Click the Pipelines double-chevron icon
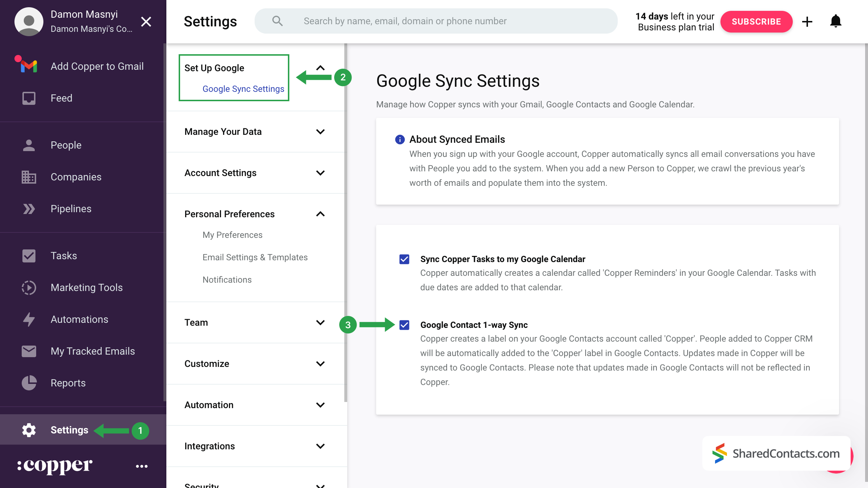The width and height of the screenshot is (868, 488). 29,209
